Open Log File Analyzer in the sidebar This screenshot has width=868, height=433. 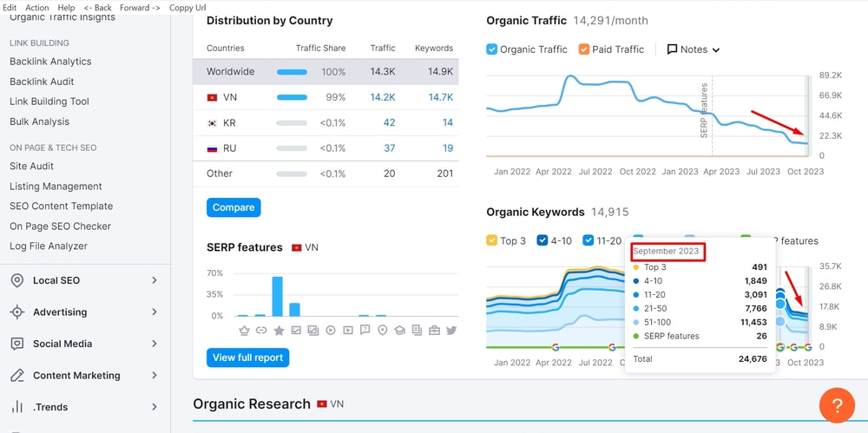click(48, 246)
